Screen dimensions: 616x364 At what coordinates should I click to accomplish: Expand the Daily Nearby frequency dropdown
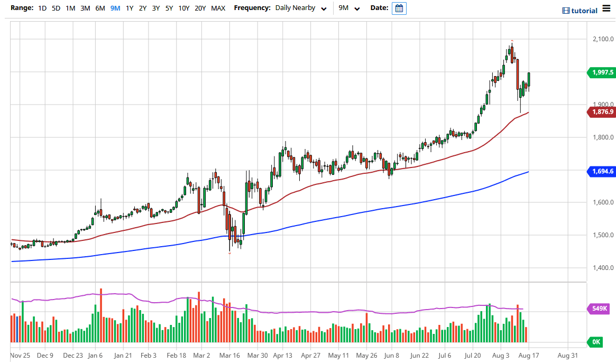pyautogui.click(x=301, y=8)
